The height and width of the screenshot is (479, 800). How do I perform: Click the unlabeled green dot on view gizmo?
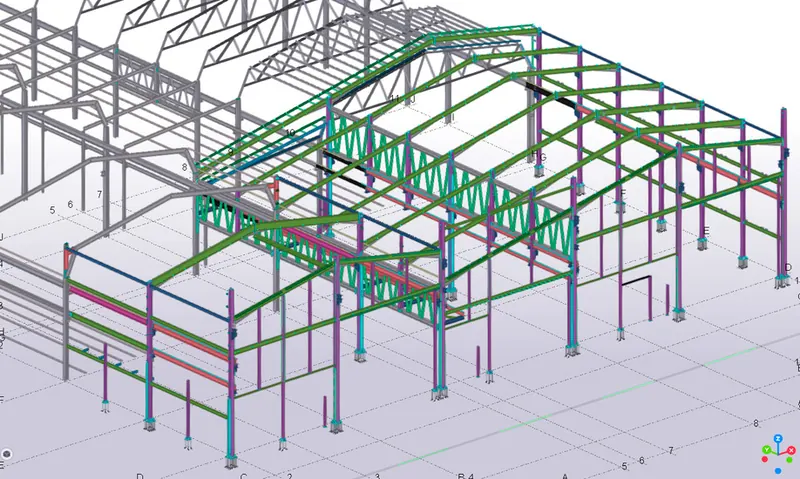[790, 460]
